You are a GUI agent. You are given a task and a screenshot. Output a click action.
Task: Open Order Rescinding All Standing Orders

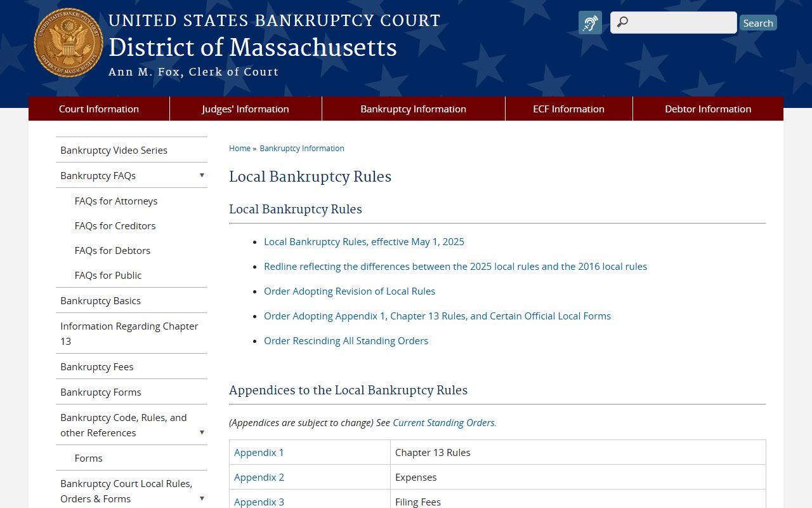coord(346,340)
